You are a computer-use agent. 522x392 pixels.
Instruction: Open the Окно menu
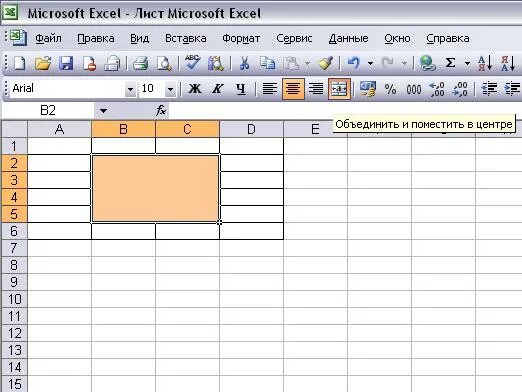[x=397, y=38]
